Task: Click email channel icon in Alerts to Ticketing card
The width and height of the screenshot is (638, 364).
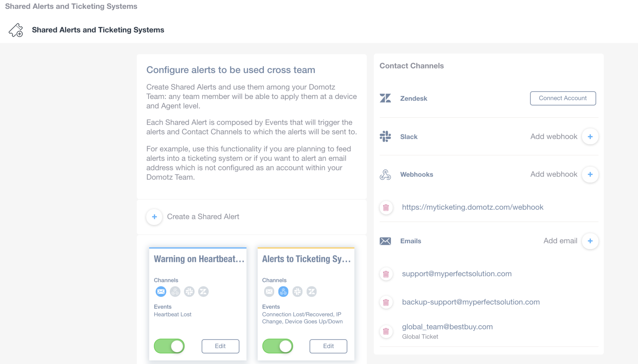Action: pyautogui.click(x=269, y=292)
